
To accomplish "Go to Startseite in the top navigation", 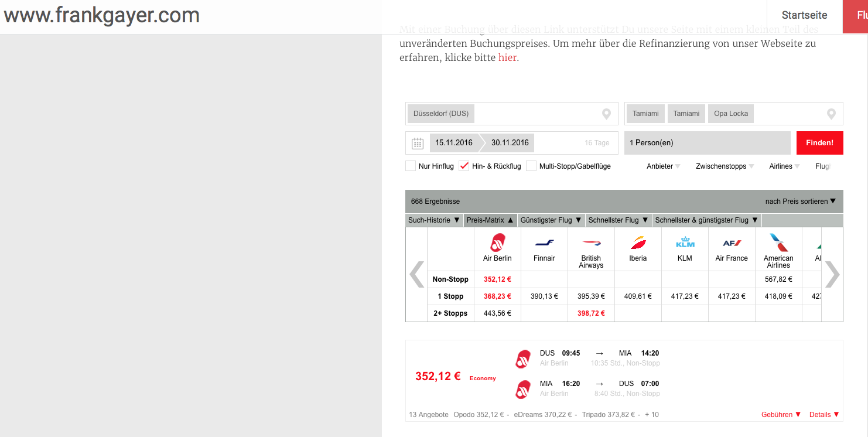I will click(805, 16).
